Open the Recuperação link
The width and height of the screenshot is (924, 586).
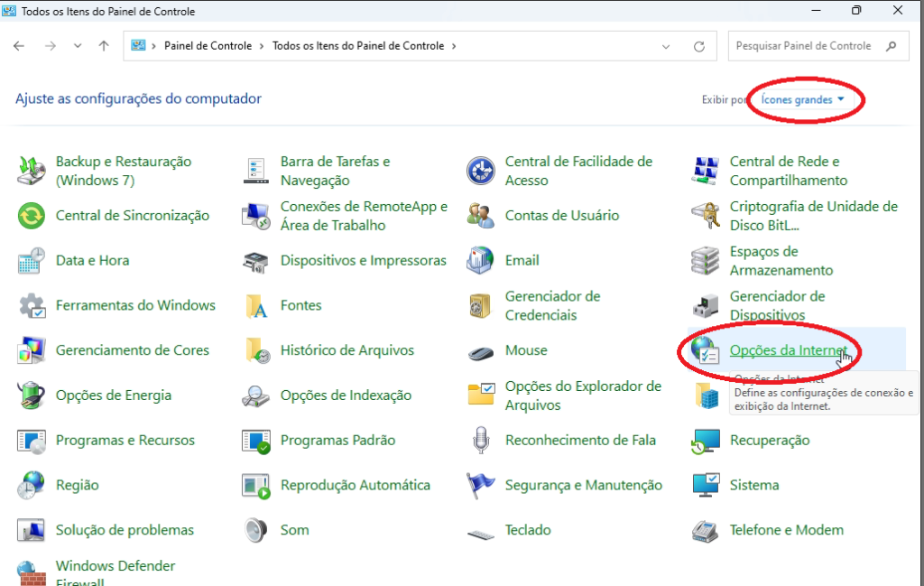tap(770, 441)
